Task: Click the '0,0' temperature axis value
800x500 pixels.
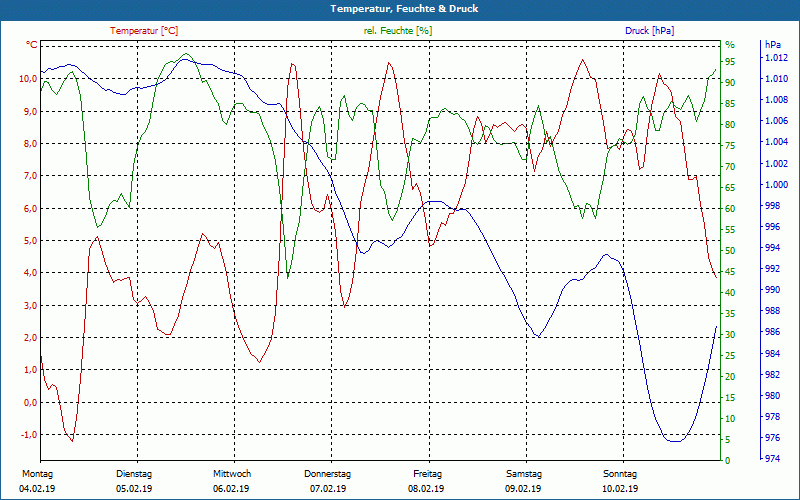Action: pyautogui.click(x=30, y=402)
